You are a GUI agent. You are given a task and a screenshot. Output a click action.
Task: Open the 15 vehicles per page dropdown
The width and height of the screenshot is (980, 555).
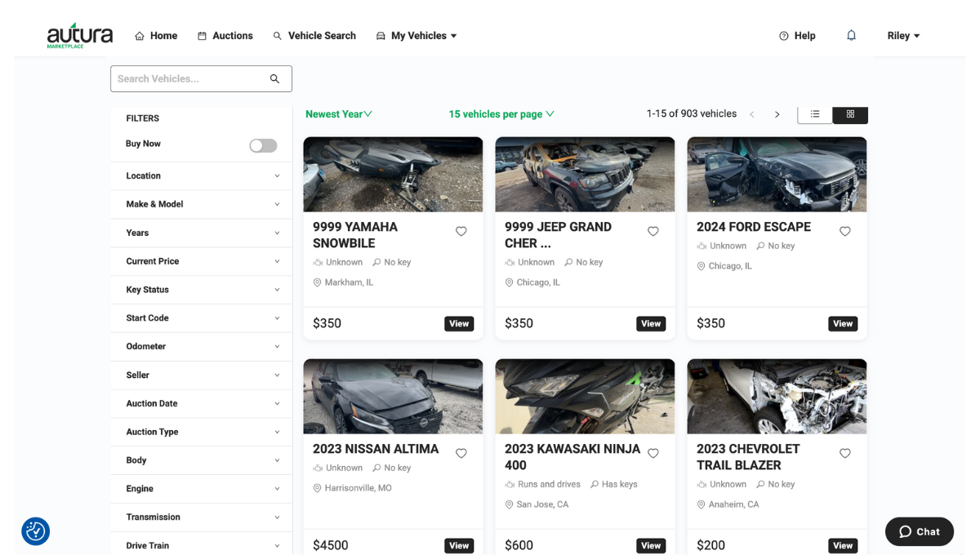point(501,114)
